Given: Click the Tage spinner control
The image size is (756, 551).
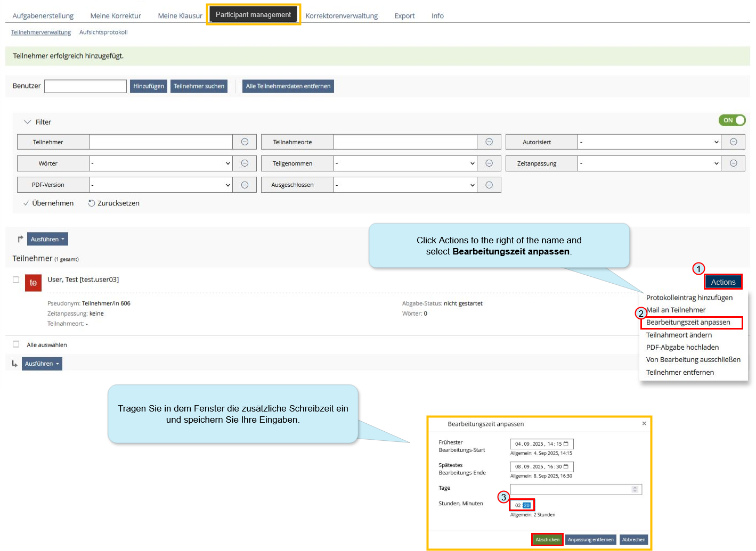Looking at the screenshot, I should tap(635, 489).
